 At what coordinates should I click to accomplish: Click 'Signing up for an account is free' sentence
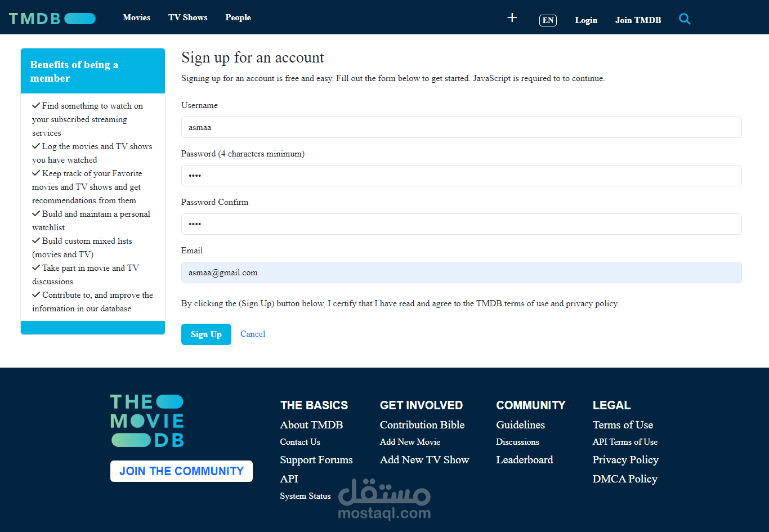pos(393,78)
